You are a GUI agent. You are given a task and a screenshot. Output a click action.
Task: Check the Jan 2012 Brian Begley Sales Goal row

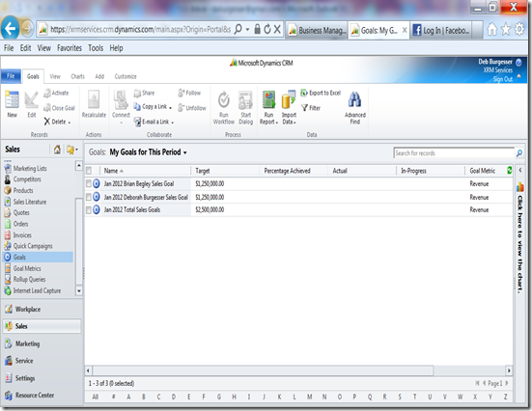pos(89,184)
